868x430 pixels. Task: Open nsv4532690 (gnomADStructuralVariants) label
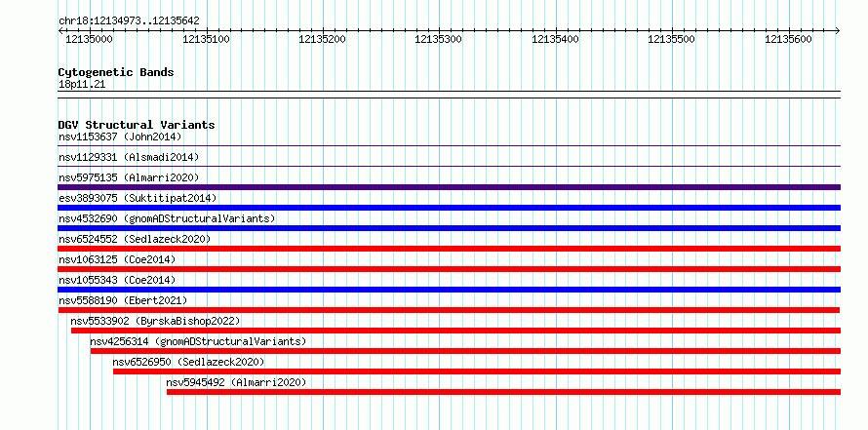[x=167, y=218]
